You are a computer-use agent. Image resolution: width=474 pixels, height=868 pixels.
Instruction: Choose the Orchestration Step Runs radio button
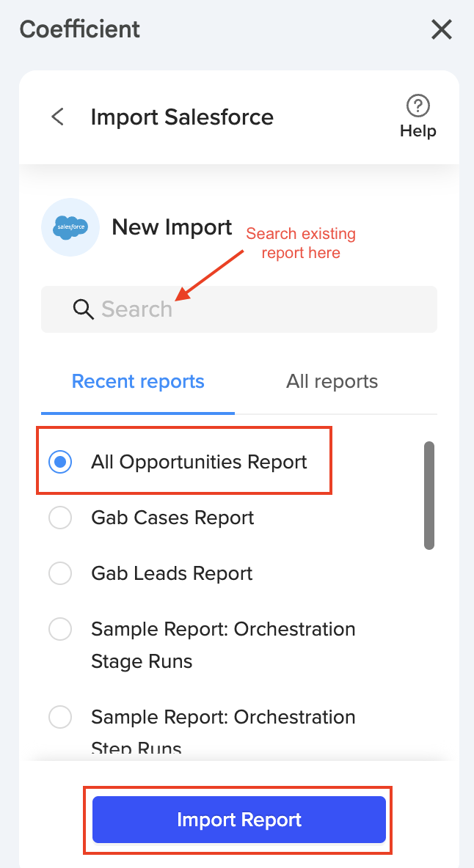[60, 717]
